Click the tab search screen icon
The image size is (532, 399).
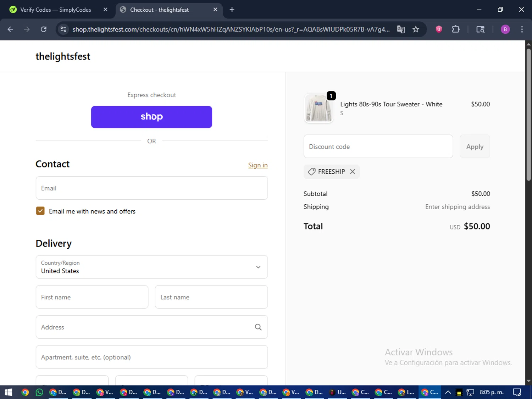point(480,29)
